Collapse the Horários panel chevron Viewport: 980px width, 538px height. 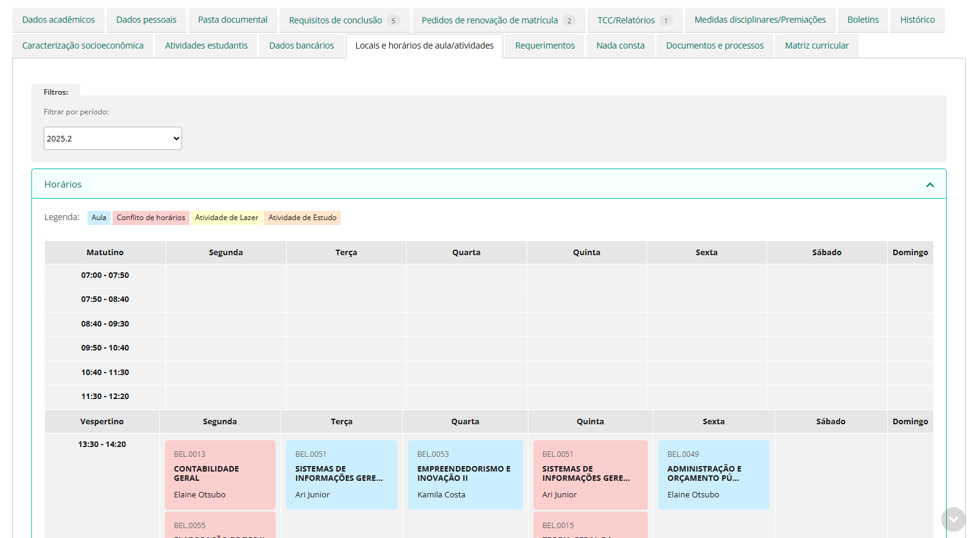pos(930,184)
